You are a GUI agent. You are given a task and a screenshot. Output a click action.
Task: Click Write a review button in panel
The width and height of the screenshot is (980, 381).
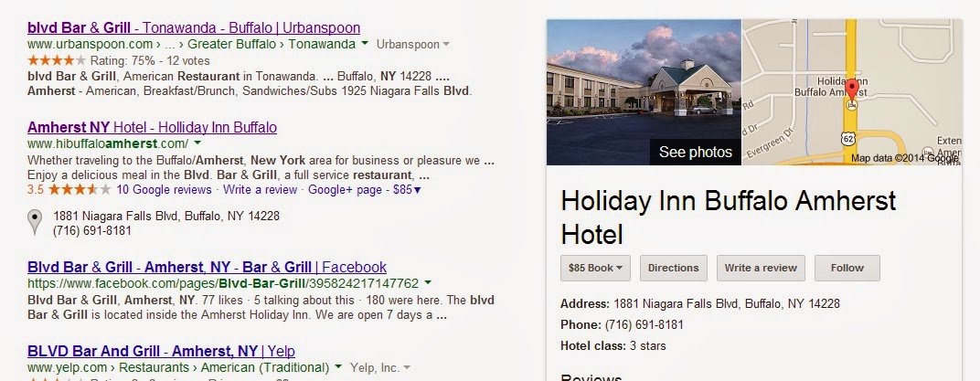pos(761,268)
